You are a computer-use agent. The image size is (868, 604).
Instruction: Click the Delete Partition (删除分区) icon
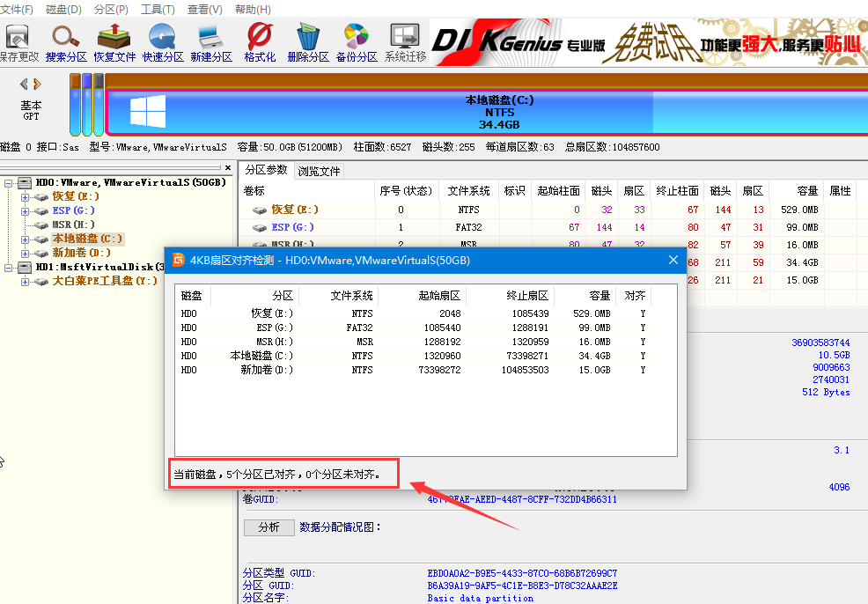pyautogui.click(x=308, y=38)
